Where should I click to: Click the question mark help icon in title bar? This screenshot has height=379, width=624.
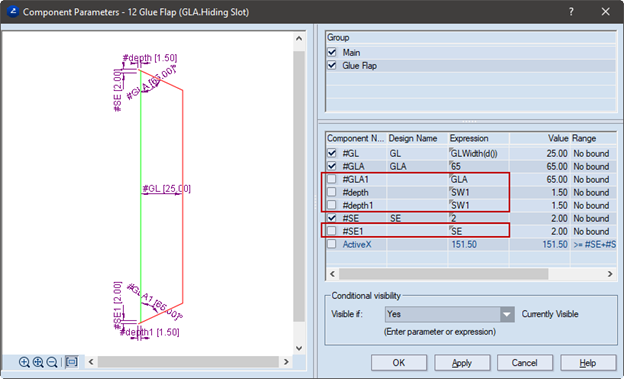[571, 12]
